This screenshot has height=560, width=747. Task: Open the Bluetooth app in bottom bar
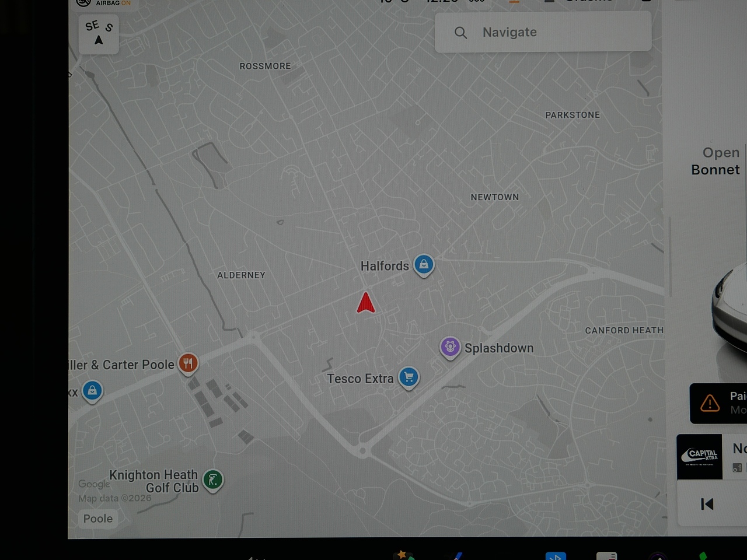[556, 556]
